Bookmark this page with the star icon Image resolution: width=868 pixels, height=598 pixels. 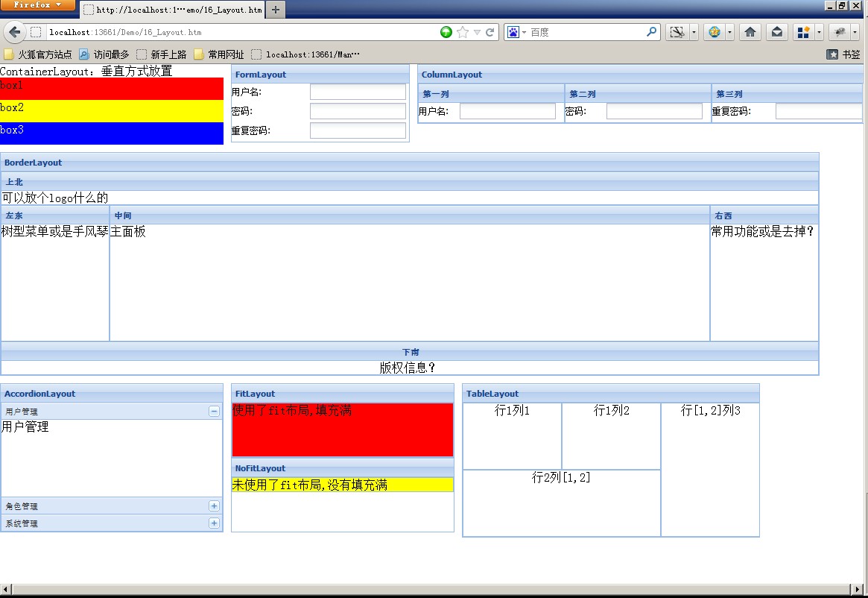tap(463, 32)
